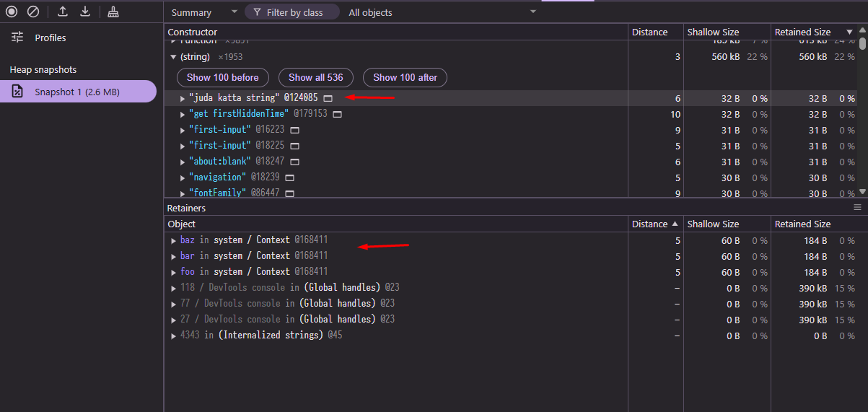Sort retainers by Shallow Size header
Viewport: 868px width, 412px height.
(727, 224)
